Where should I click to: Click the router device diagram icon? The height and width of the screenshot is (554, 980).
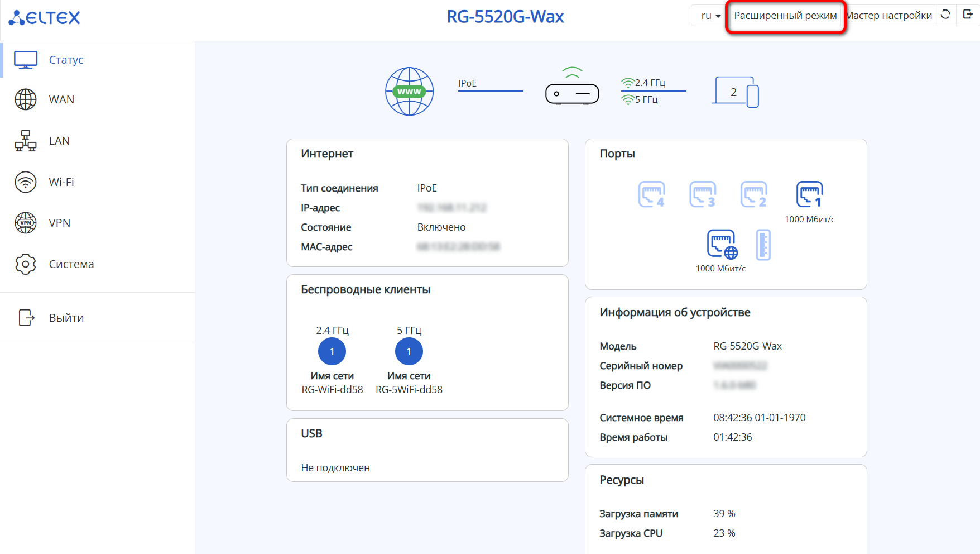point(572,86)
